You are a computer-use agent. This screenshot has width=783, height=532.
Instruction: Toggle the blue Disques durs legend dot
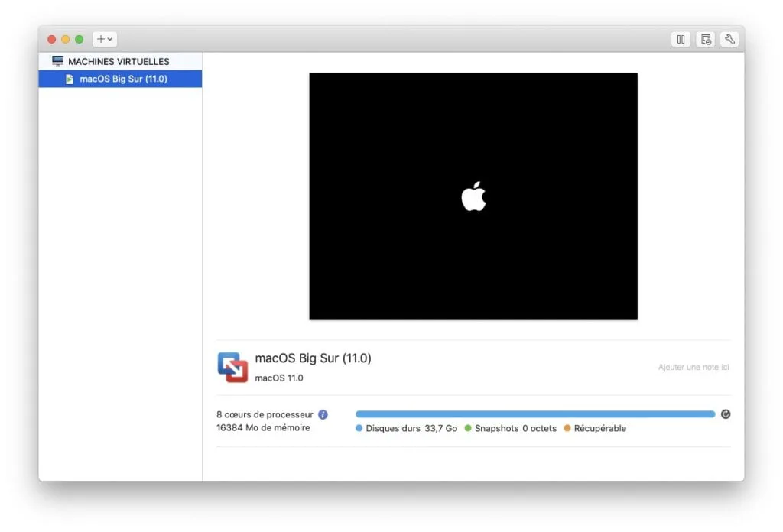[x=359, y=428]
